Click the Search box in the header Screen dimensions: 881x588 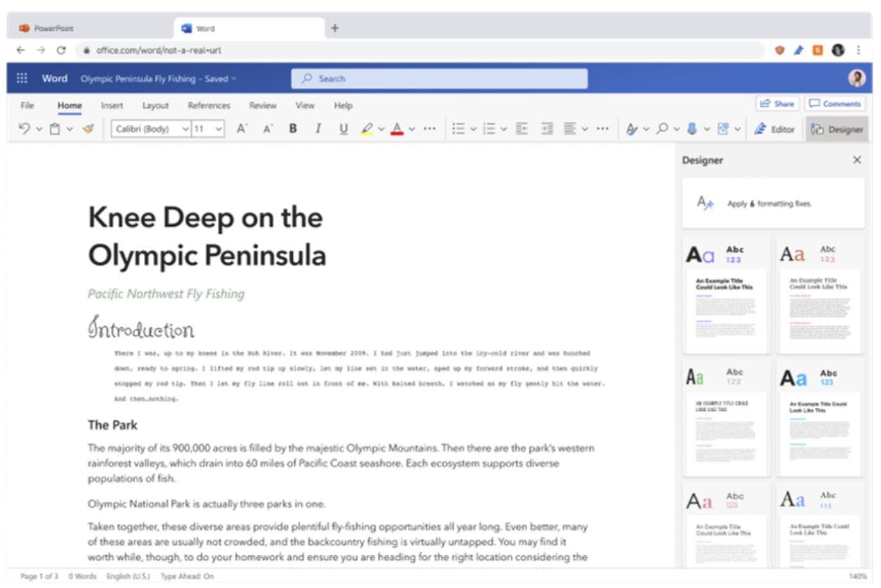point(439,78)
